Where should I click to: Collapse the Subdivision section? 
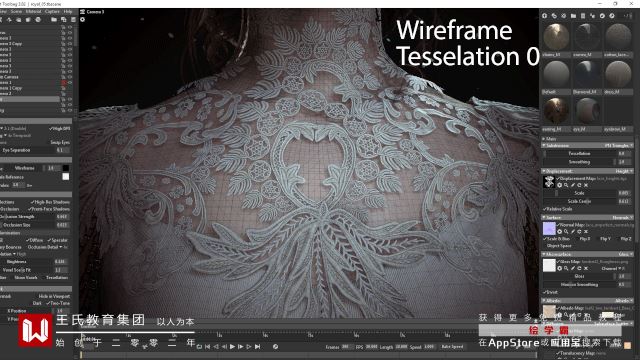[544, 145]
